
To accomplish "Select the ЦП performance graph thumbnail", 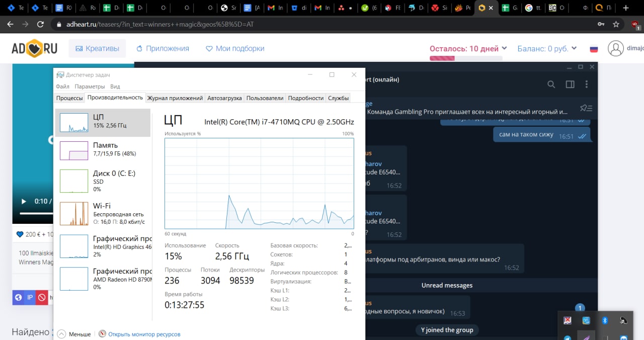I will coord(74,123).
